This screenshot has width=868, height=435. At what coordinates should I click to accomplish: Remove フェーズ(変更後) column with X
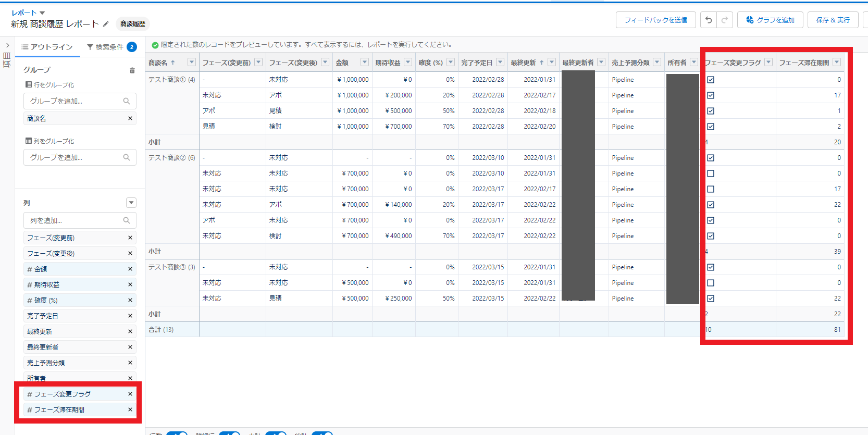click(130, 253)
